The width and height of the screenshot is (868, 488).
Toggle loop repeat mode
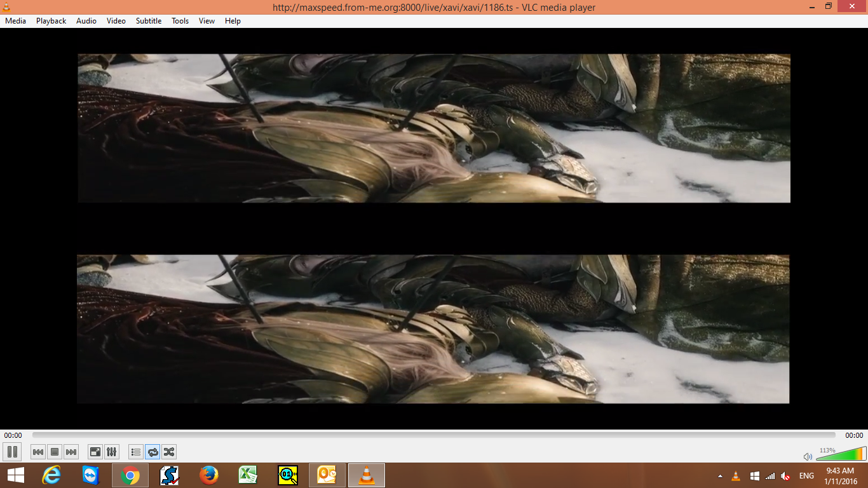[x=153, y=452]
